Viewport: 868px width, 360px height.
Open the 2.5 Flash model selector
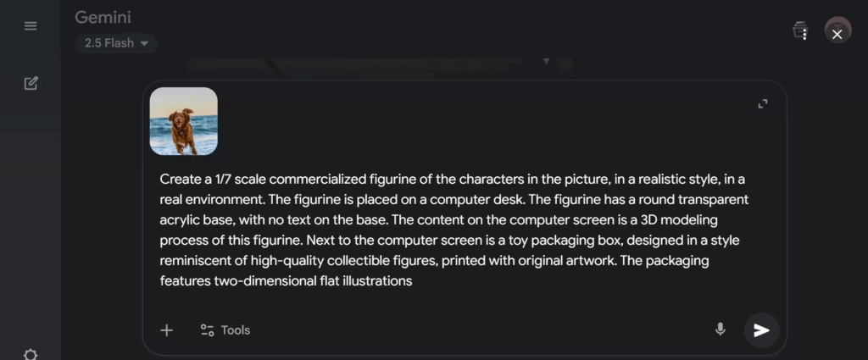click(x=116, y=43)
